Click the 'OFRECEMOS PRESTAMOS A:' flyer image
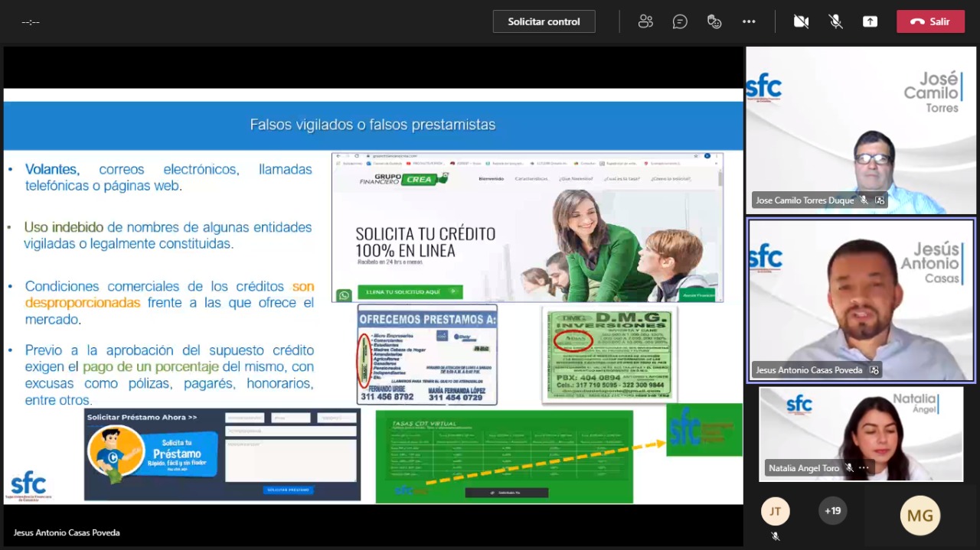 coord(427,354)
